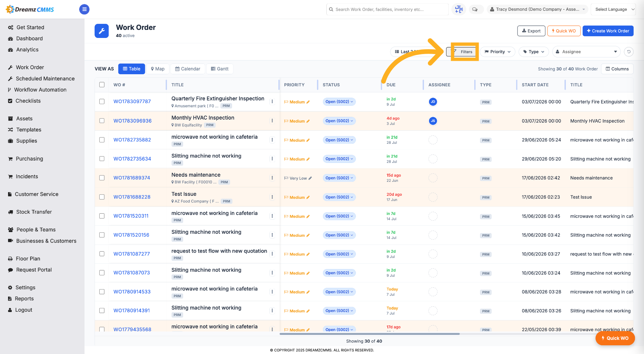Viewport: 644px width, 354px height.
Task: Click JS assignee avatar
Action: [433, 121]
